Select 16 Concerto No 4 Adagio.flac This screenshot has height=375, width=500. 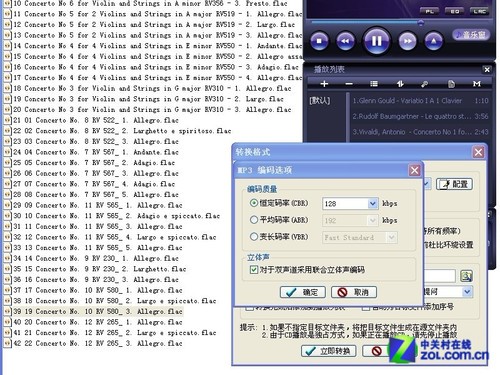pos(156,67)
